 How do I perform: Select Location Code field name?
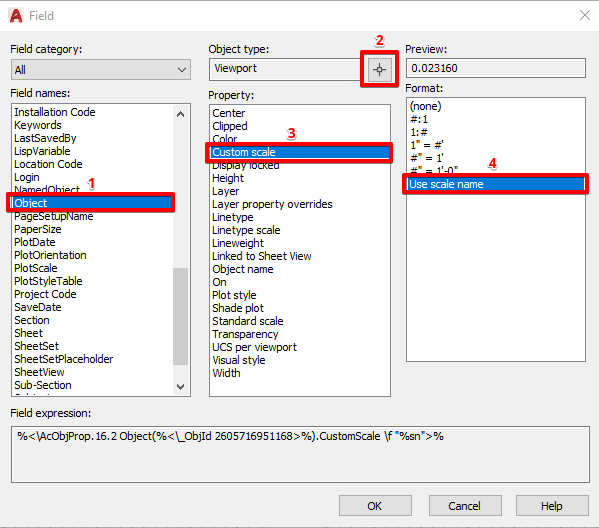[48, 164]
